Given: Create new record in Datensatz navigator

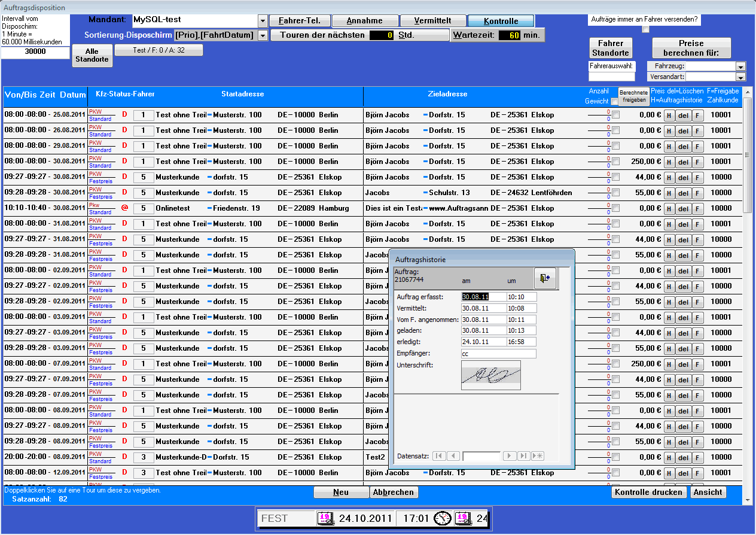Looking at the screenshot, I should [537, 456].
